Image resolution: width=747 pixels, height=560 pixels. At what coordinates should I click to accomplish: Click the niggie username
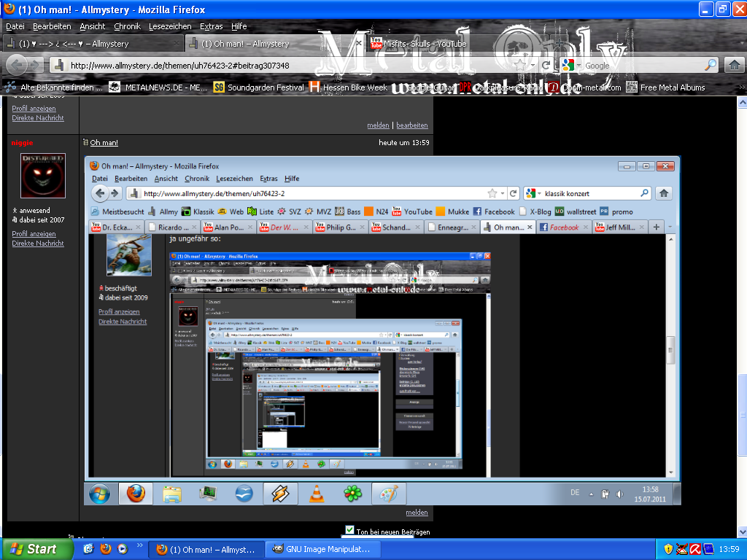click(23, 142)
